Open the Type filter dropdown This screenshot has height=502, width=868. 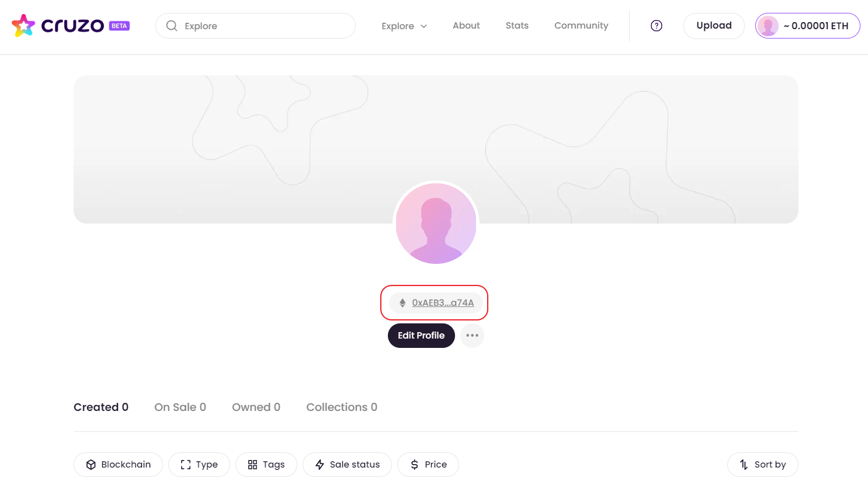click(199, 465)
